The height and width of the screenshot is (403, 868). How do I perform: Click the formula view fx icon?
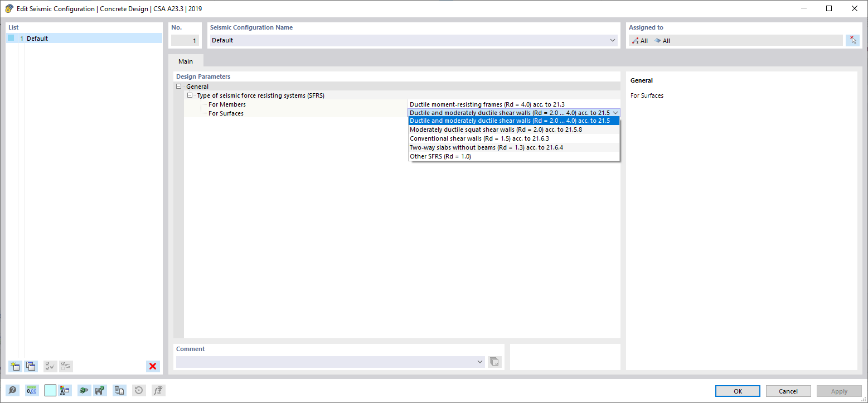pos(158,391)
